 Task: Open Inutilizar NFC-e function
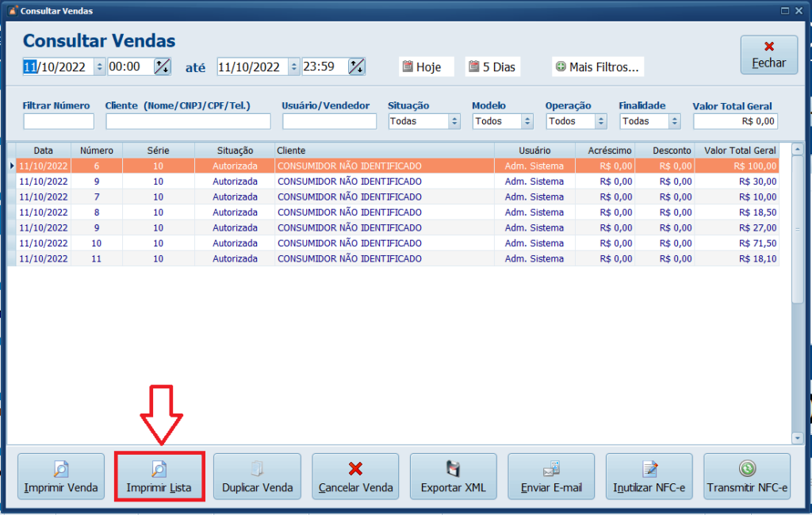[649, 476]
